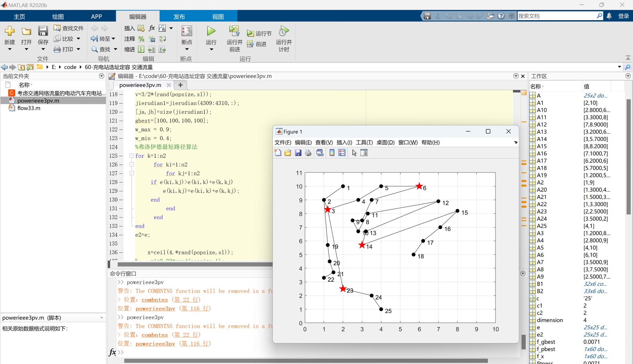Click the Run Section (运行节) button
This screenshot has height=364, width=633.
(x=259, y=34)
